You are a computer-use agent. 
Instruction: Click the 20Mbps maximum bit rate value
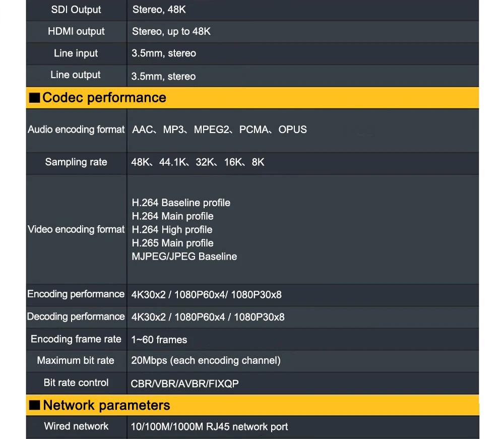point(206,360)
